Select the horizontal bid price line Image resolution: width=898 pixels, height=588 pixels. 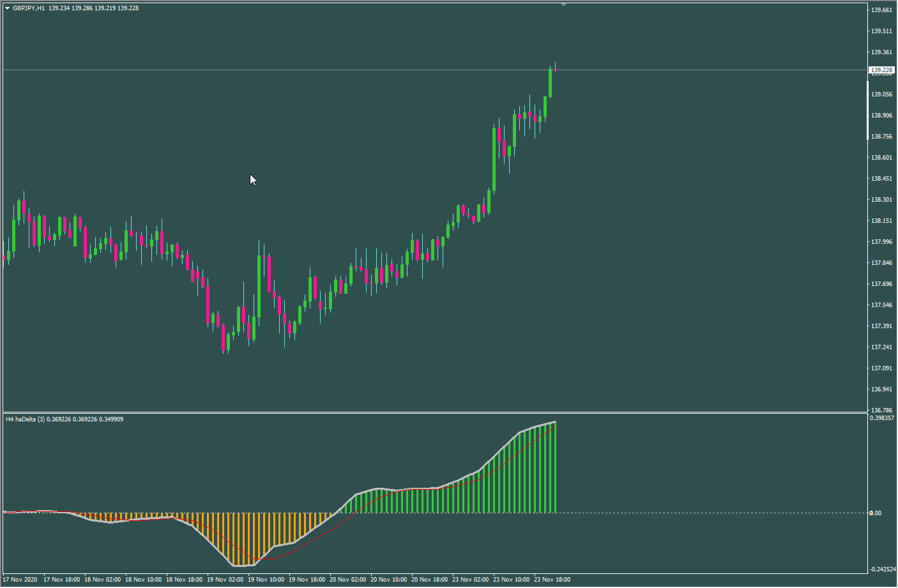click(x=434, y=70)
